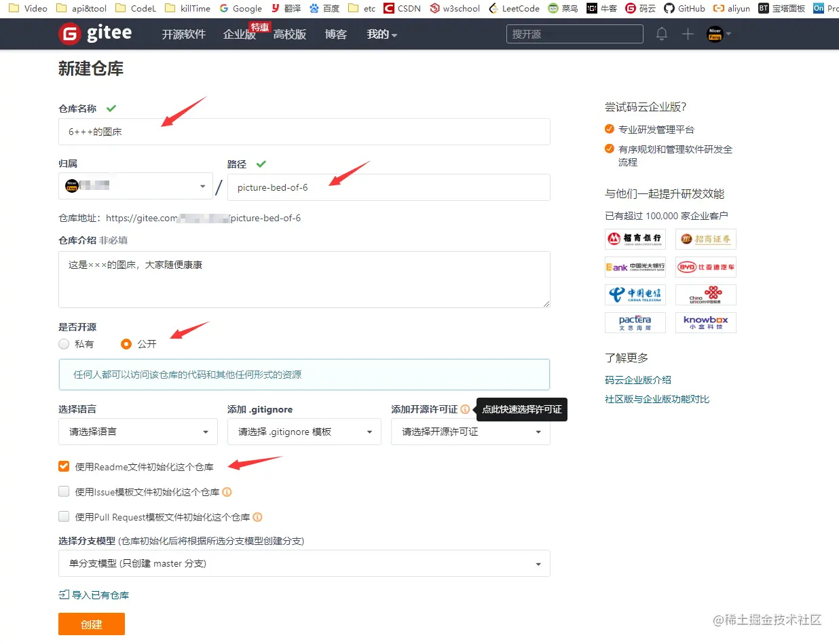The width and height of the screenshot is (839, 644).
Task: Open 高校版 in the top navigation
Action: coord(290,35)
